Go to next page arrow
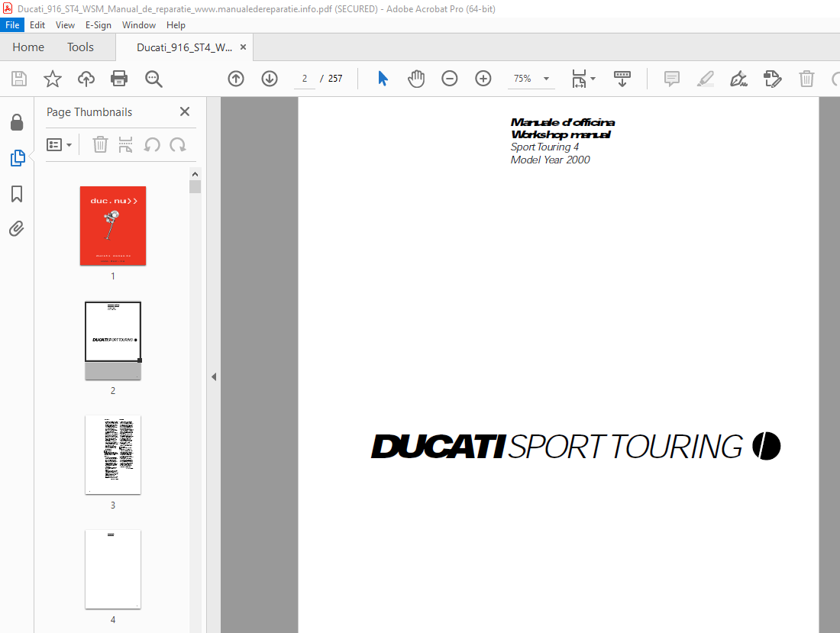The image size is (840, 633). (x=270, y=79)
